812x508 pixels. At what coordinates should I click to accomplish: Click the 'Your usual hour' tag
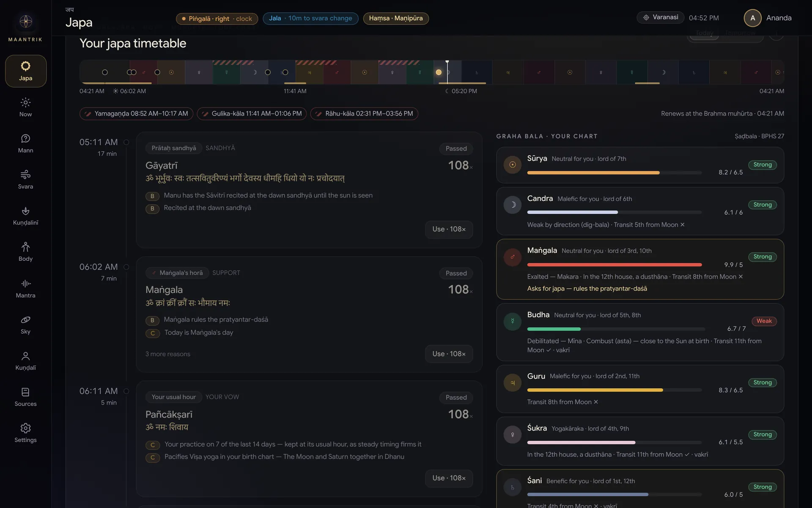pos(174,397)
